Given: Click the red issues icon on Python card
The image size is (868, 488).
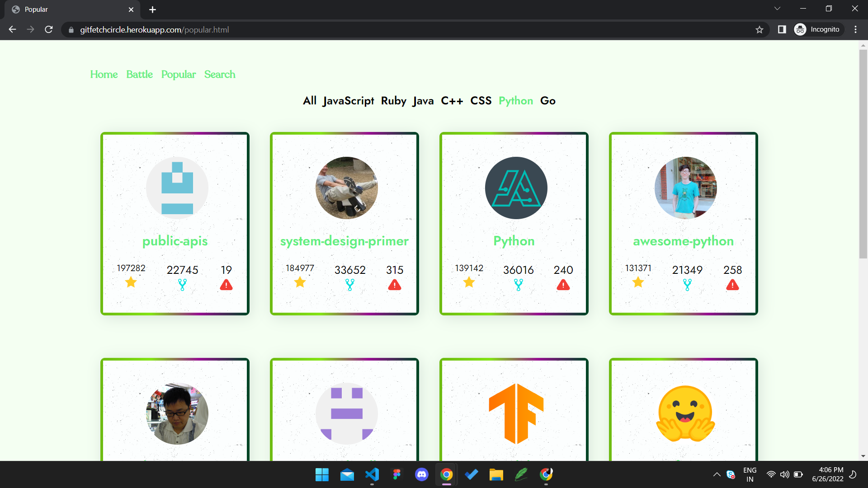Looking at the screenshot, I should click(x=563, y=285).
